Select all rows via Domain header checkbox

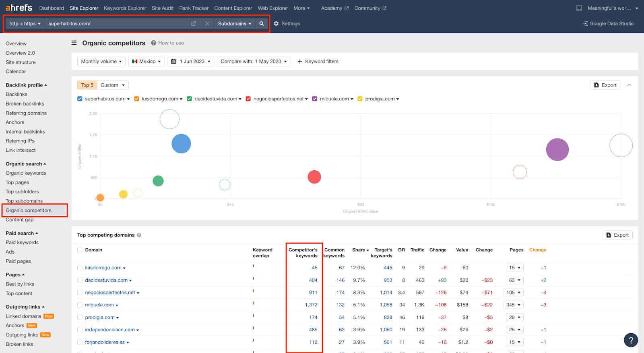click(80, 250)
